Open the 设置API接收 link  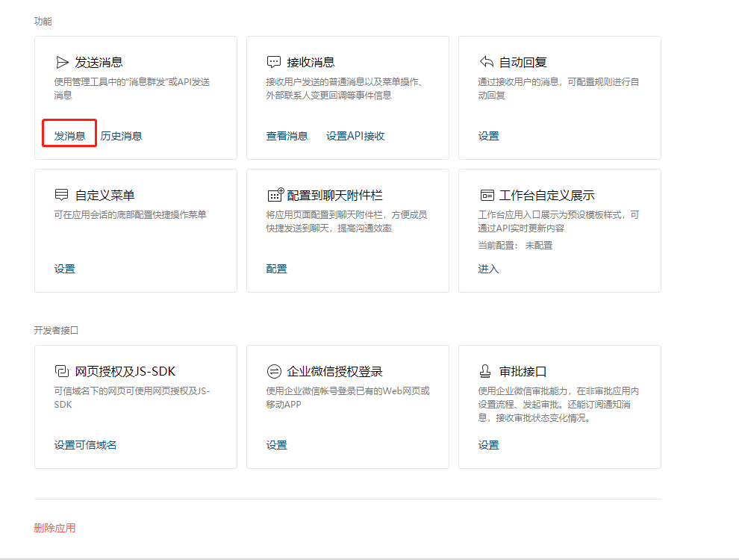pos(355,136)
